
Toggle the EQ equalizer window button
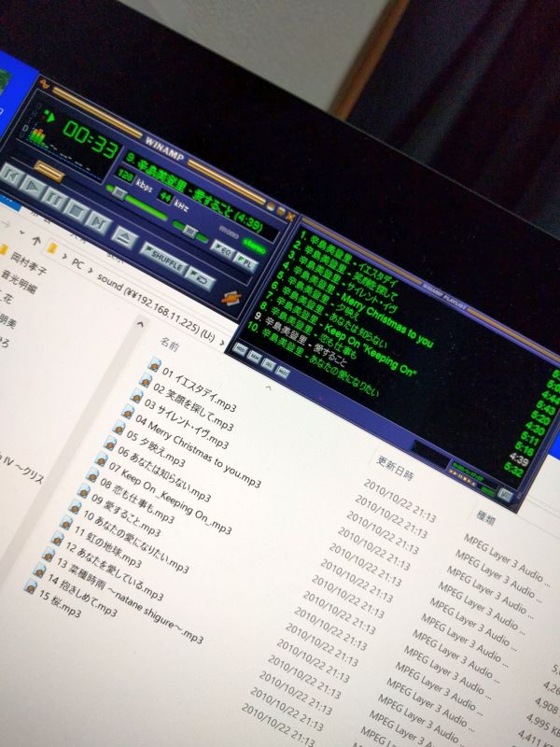point(222,249)
